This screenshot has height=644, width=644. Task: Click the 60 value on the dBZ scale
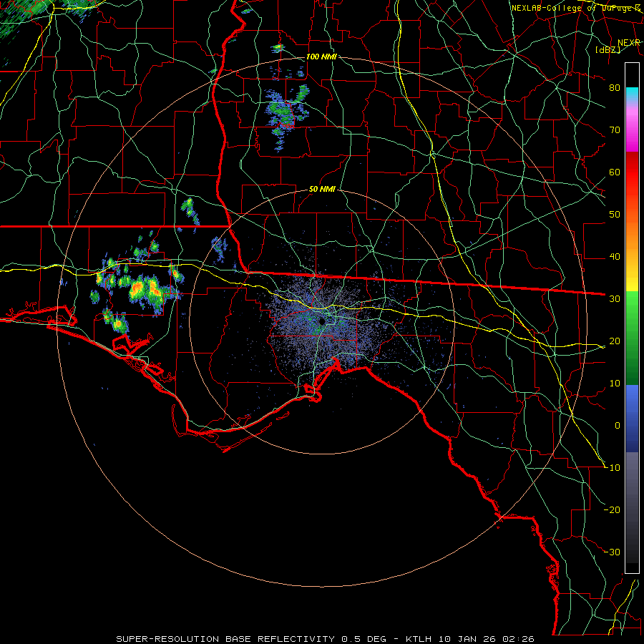pyautogui.click(x=615, y=172)
